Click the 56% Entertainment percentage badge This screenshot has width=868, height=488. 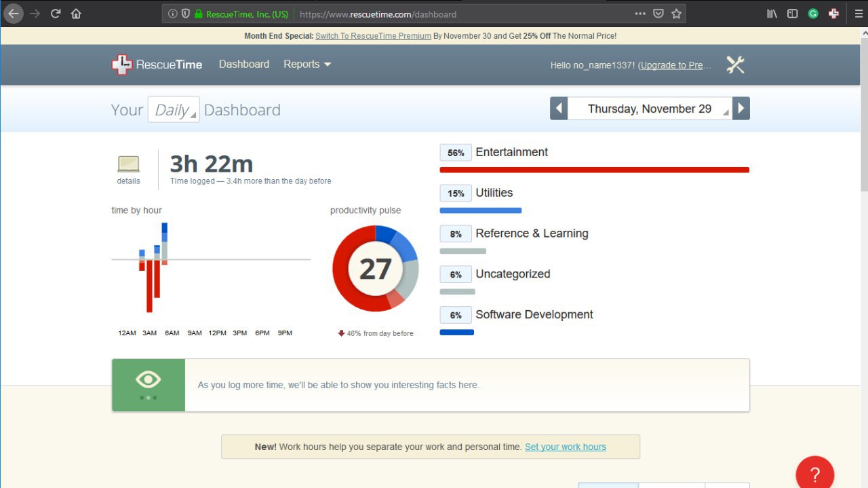(456, 153)
